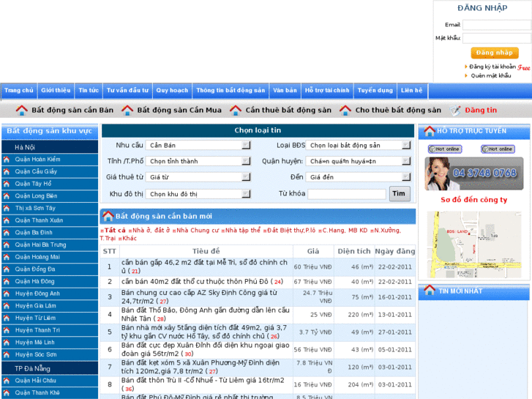Click house icon in Tin mới nhất header
532x399 pixels.
click(430, 290)
